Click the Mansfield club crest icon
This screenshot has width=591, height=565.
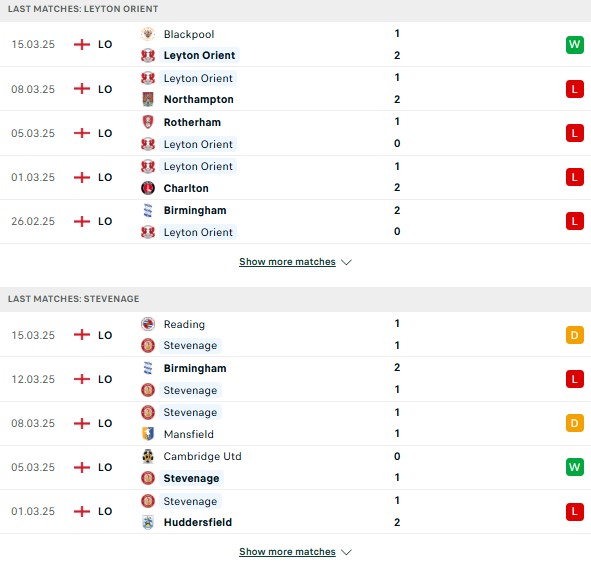148,434
